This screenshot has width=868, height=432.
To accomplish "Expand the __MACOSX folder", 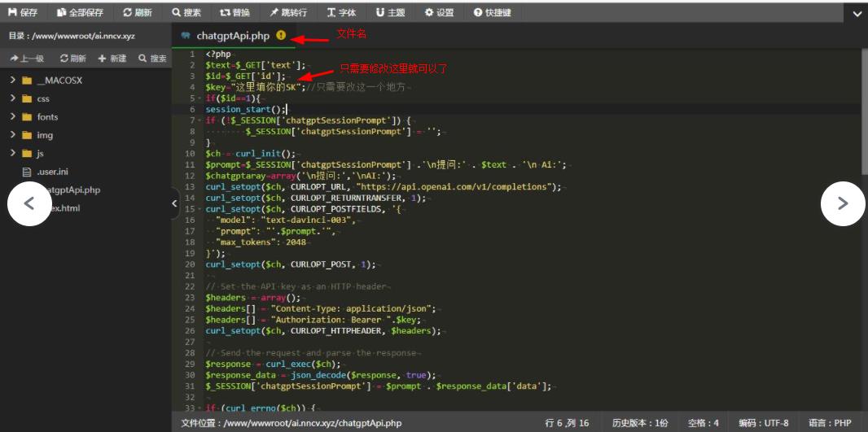I will point(14,81).
